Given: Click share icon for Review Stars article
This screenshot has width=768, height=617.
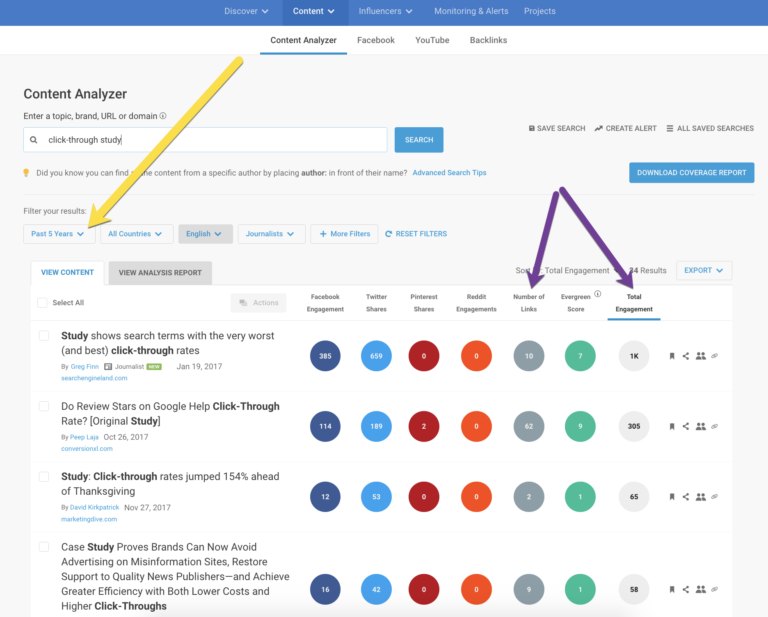Looking at the screenshot, I should coord(686,356).
